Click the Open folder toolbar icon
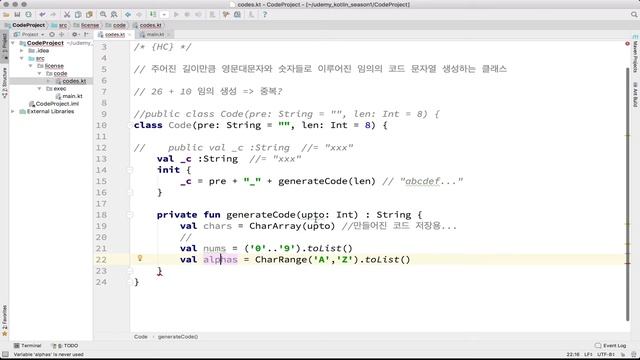Image resolution: width=640 pixels, height=360 pixels. point(6,15)
